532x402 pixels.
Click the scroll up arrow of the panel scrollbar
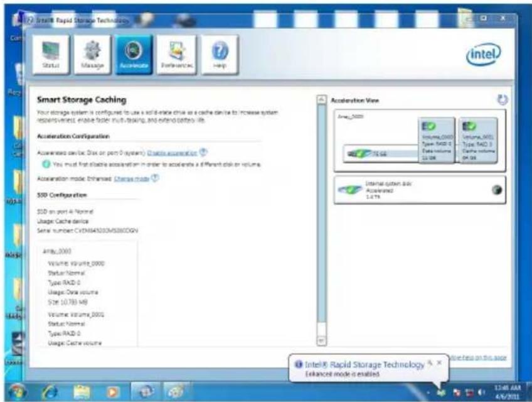tap(321, 100)
